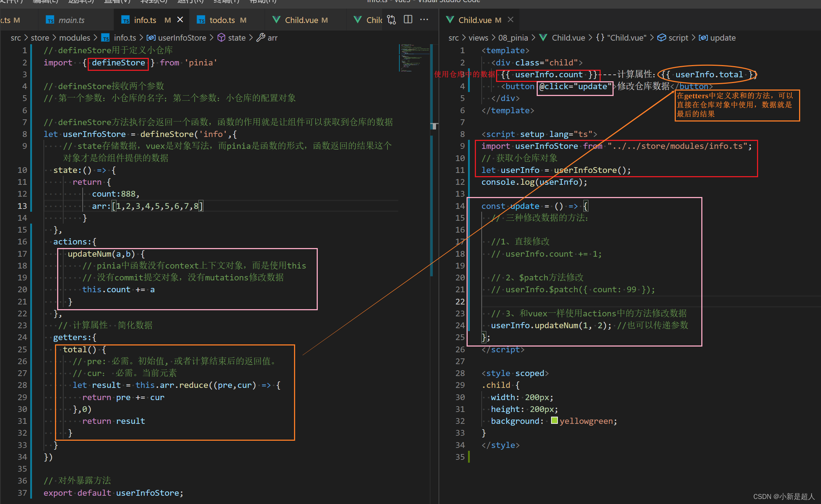Select 'store' in the left breadcrumb

coord(40,38)
